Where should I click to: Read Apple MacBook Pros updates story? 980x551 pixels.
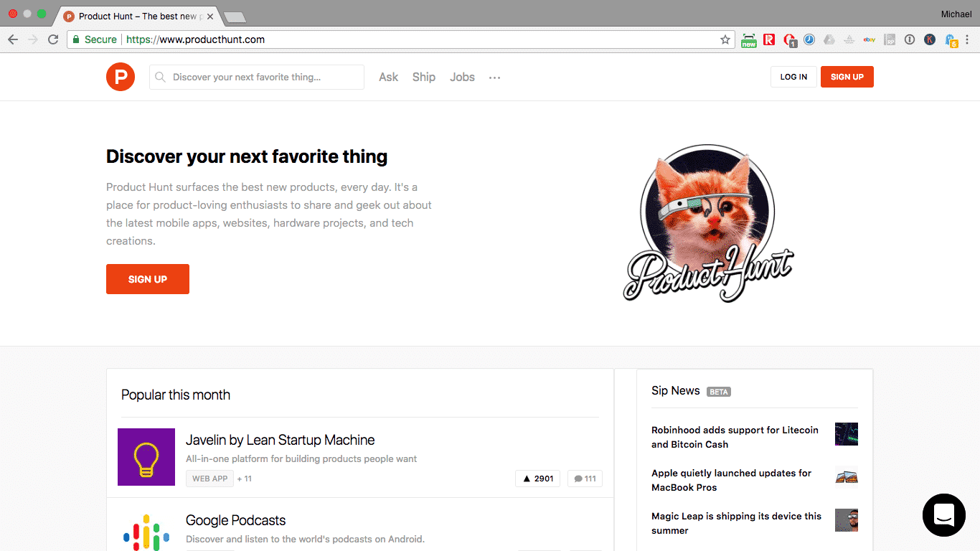731,480
